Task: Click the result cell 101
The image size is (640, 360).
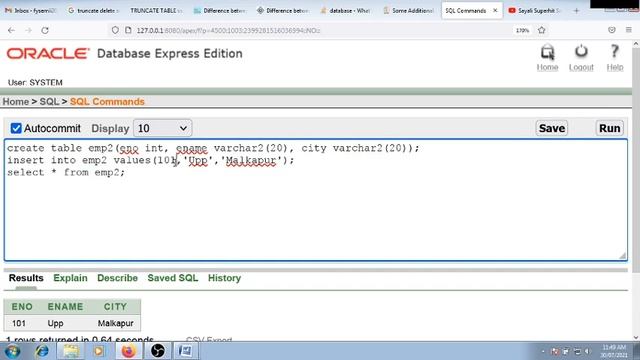Action: pyautogui.click(x=19, y=323)
